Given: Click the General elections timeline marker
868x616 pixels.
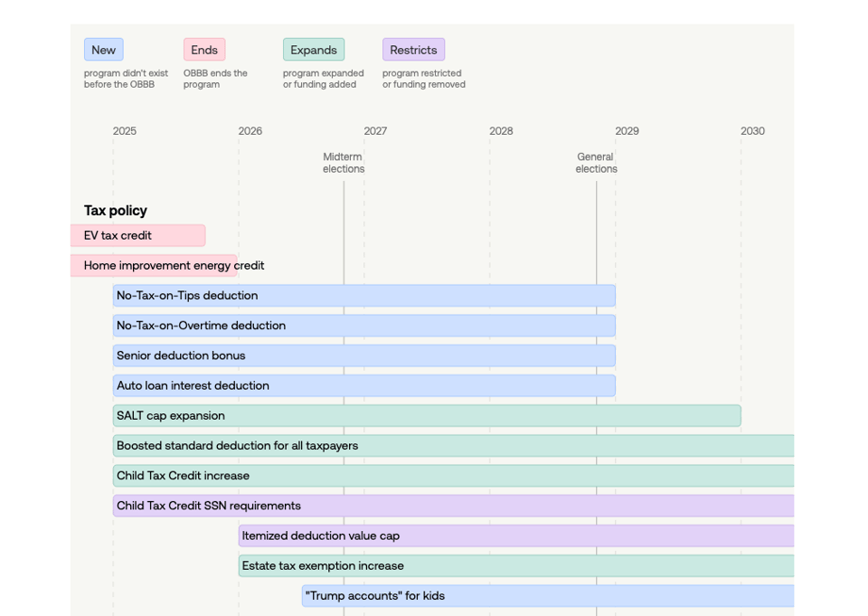Looking at the screenshot, I should pyautogui.click(x=596, y=163).
